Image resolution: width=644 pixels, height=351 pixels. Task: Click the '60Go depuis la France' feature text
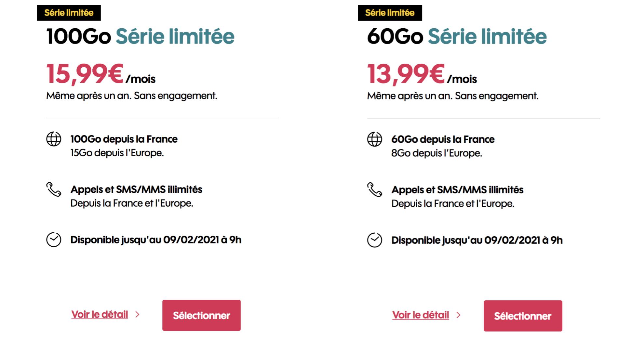[443, 139]
